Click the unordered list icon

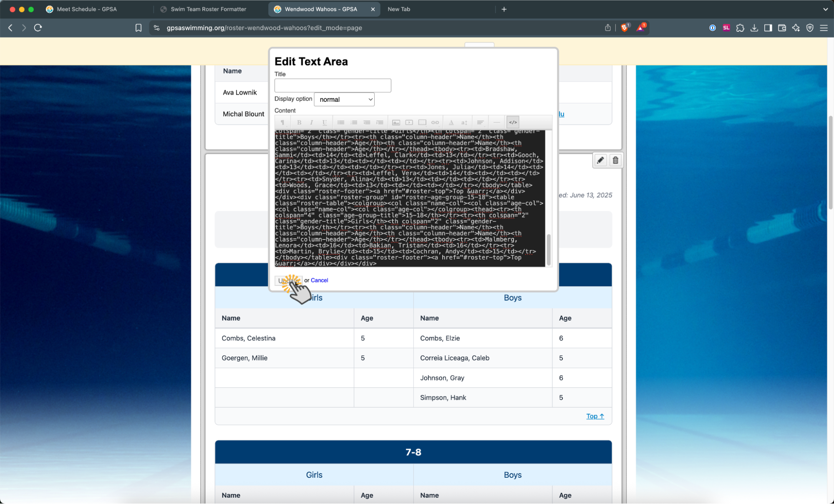[x=341, y=122]
